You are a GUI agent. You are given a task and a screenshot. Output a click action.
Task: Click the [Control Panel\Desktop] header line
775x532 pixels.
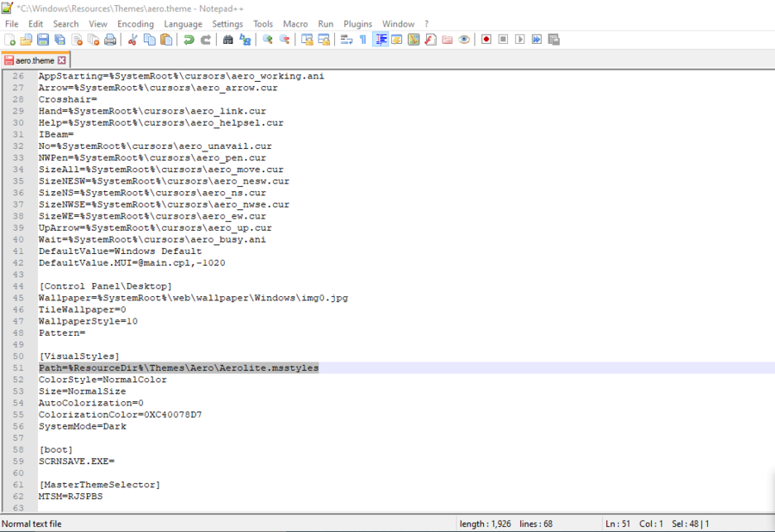tap(105, 286)
